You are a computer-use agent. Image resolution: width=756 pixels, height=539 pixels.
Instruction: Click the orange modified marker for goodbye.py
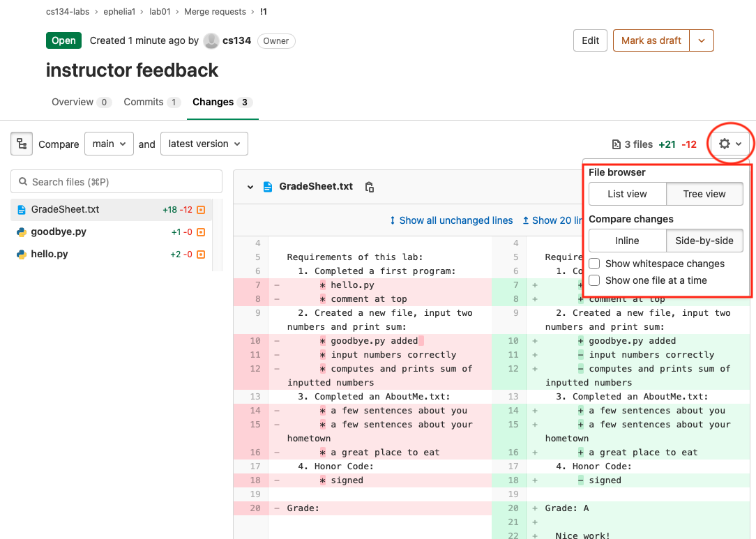pyautogui.click(x=201, y=232)
